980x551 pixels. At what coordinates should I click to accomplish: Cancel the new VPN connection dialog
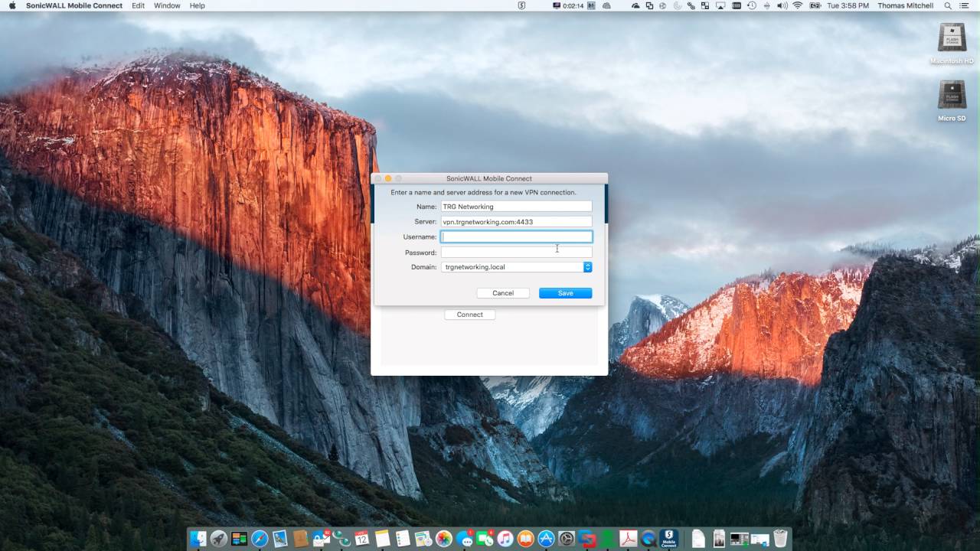(503, 293)
